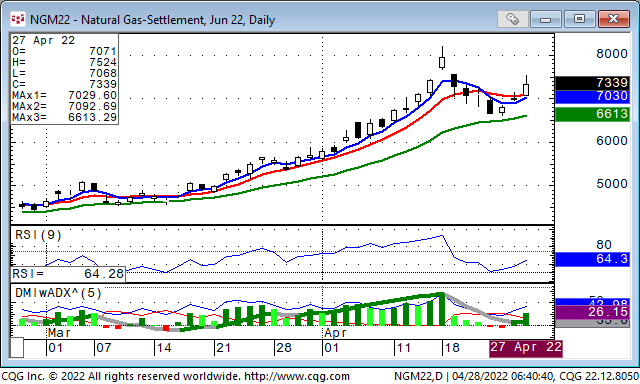The image size is (640, 384).
Task: Click the 80 level on RSI scale
Action: point(604,245)
